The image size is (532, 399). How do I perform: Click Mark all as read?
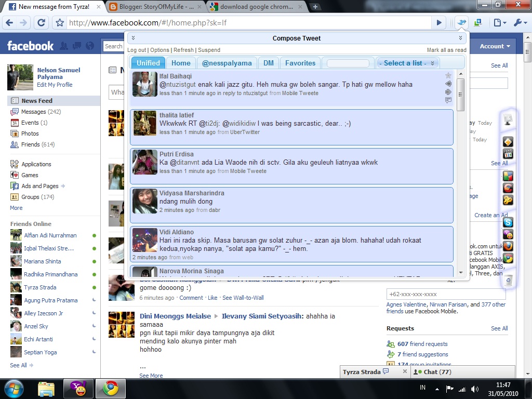446,50
